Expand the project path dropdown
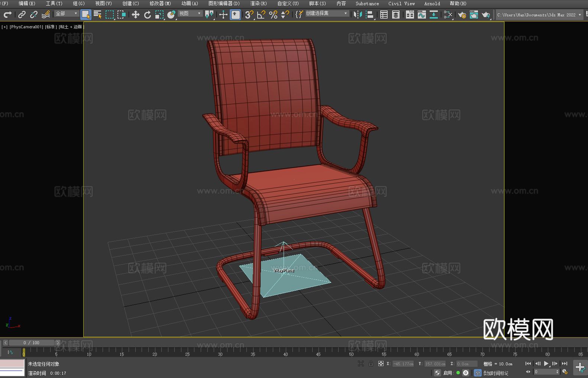This screenshot has height=378, width=588. tap(579, 15)
